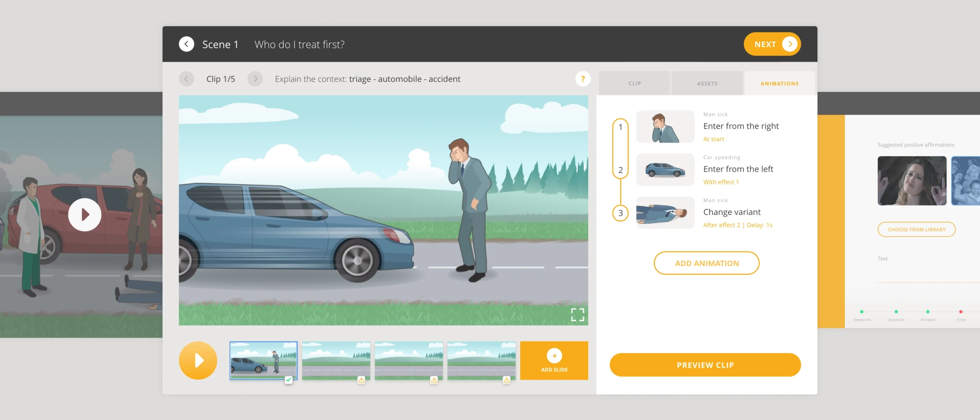Viewport: 980px width, 420px height.
Task: Play the video in the left background panel
Action: pyautogui.click(x=85, y=214)
